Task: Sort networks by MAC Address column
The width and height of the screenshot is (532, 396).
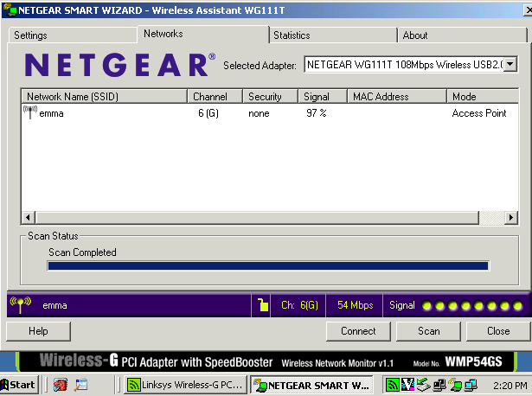Action: pyautogui.click(x=397, y=97)
